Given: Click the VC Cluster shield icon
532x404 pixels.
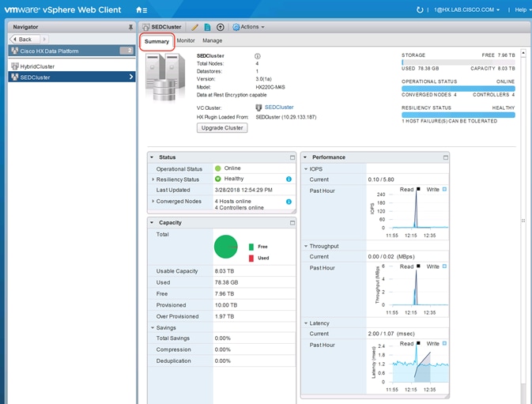Looking at the screenshot, I should click(x=258, y=108).
